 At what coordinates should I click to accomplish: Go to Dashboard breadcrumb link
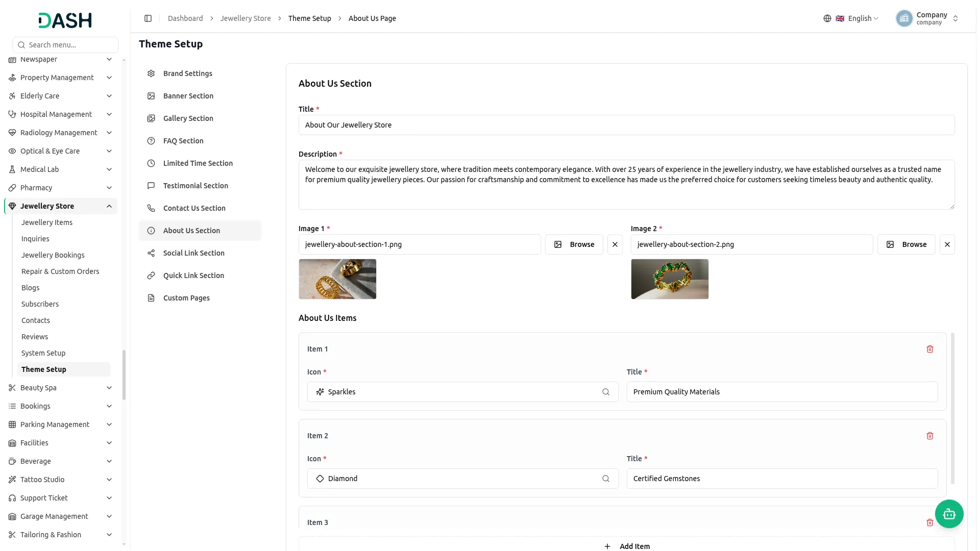(185, 18)
